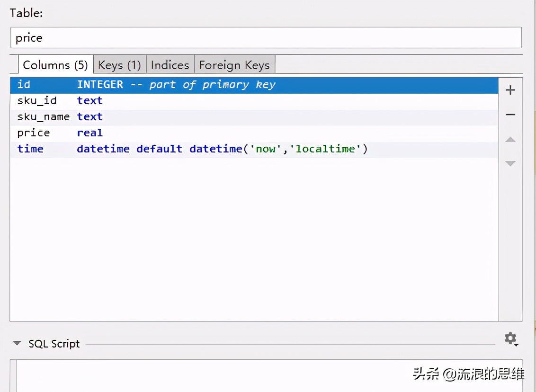536x392 pixels.
Task: Switch to the Keys (1) tab
Action: tap(119, 65)
